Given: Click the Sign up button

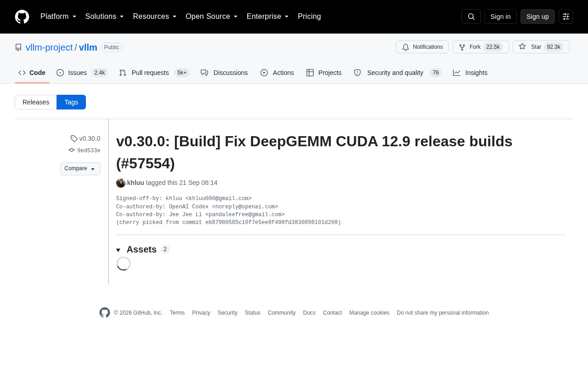Looking at the screenshot, I should tap(537, 17).
